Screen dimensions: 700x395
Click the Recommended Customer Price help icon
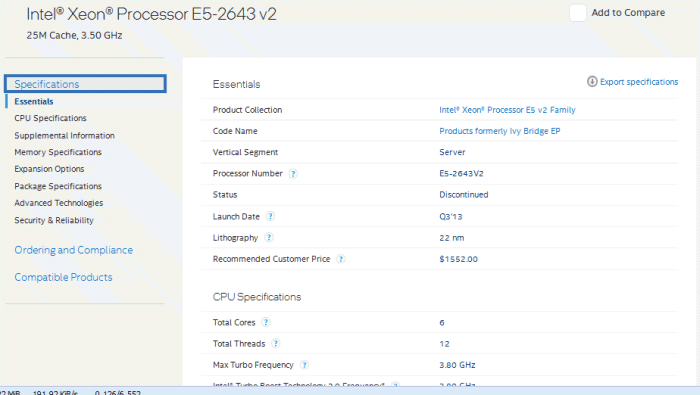click(341, 259)
